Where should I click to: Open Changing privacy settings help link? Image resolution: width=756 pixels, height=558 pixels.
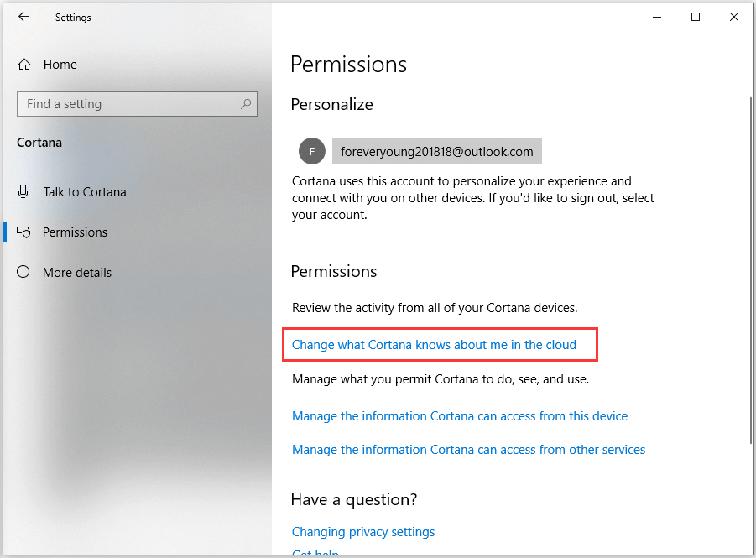click(363, 532)
